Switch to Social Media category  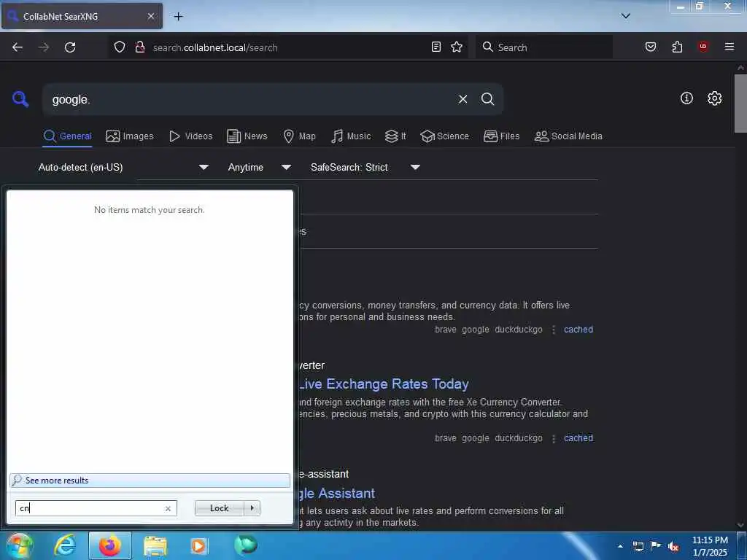[568, 136]
